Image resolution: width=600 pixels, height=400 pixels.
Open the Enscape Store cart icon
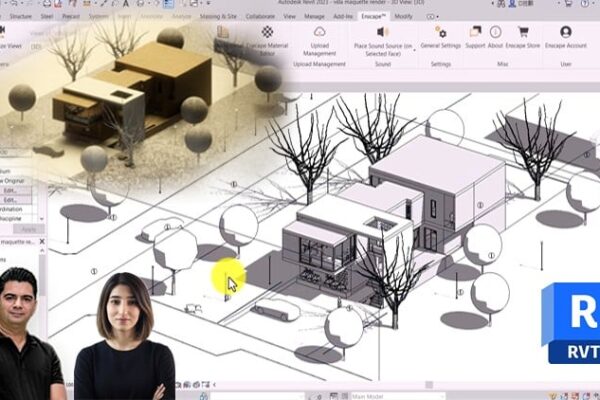[525, 31]
